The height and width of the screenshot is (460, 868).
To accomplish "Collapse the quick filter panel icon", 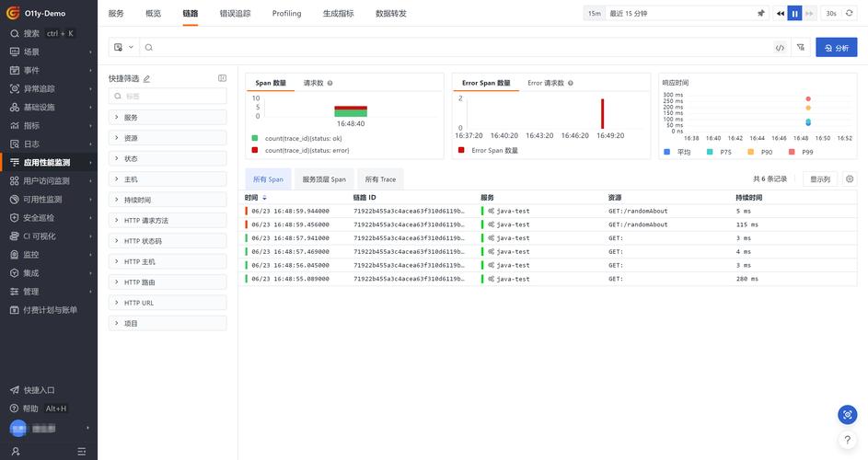I will (222, 78).
